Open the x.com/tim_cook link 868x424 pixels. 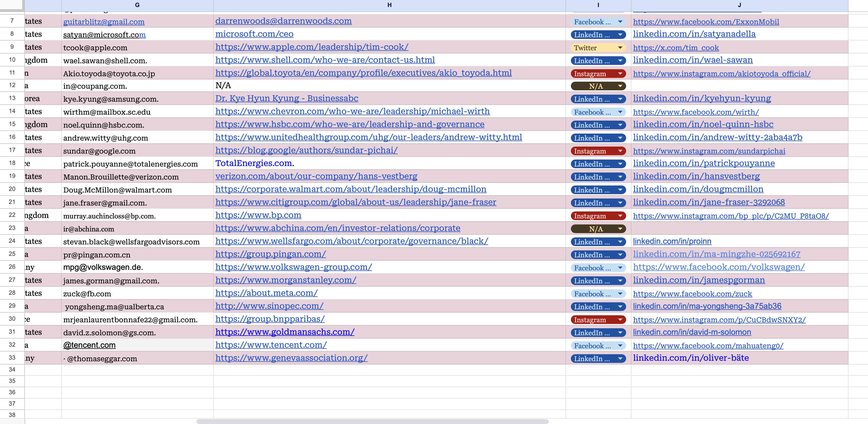click(676, 48)
